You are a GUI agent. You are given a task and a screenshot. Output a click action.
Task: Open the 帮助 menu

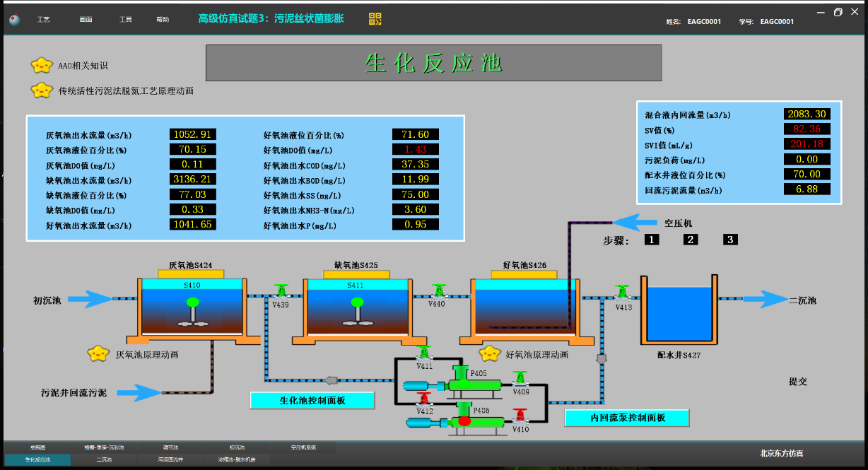pos(163,20)
